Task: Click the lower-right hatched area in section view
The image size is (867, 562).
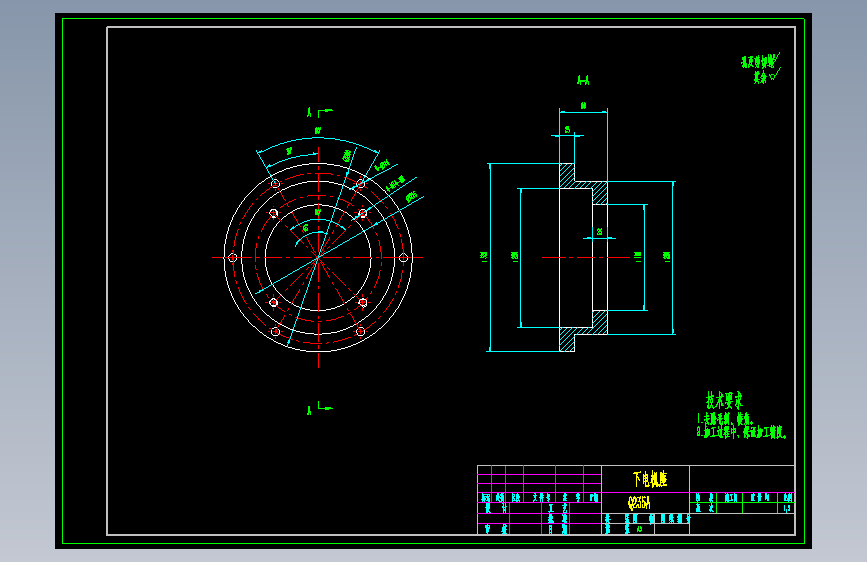Action: [600, 322]
